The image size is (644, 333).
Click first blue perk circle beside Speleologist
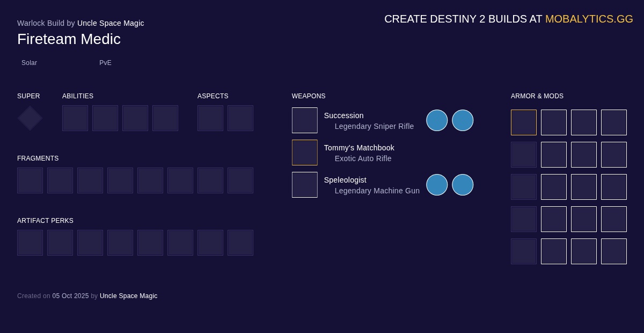(x=437, y=185)
